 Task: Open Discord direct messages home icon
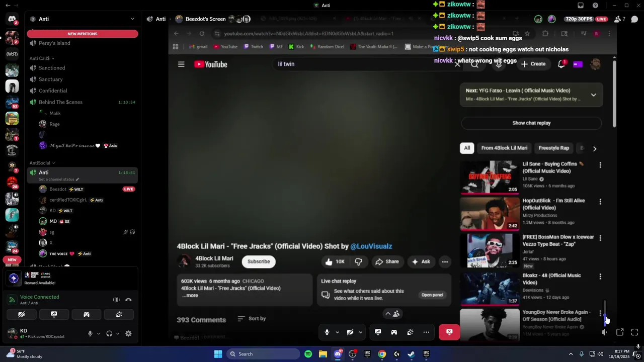(12, 19)
